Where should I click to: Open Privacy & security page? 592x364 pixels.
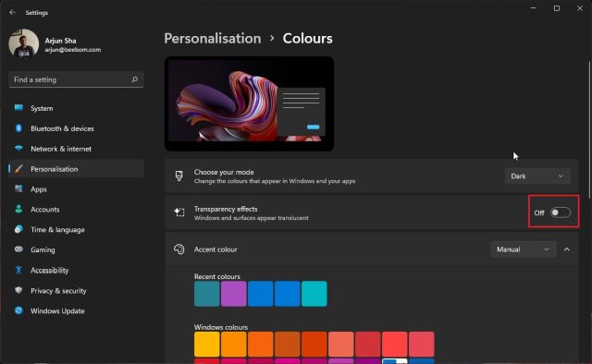pos(76,290)
